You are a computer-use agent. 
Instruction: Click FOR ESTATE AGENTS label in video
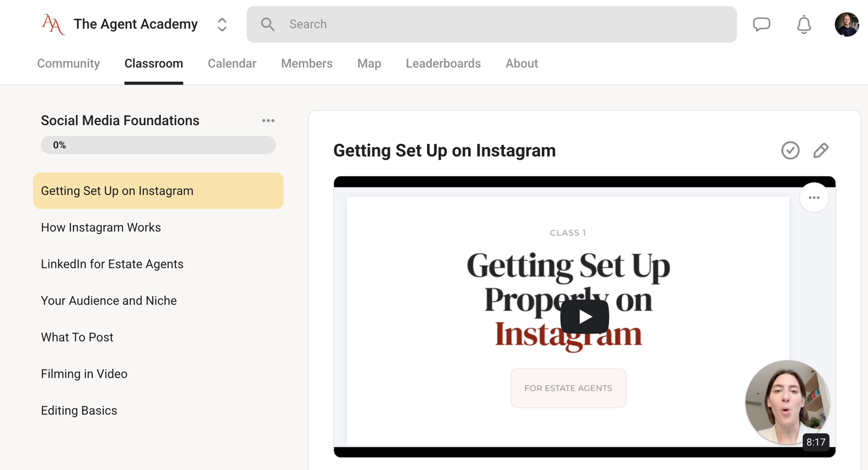tap(568, 388)
